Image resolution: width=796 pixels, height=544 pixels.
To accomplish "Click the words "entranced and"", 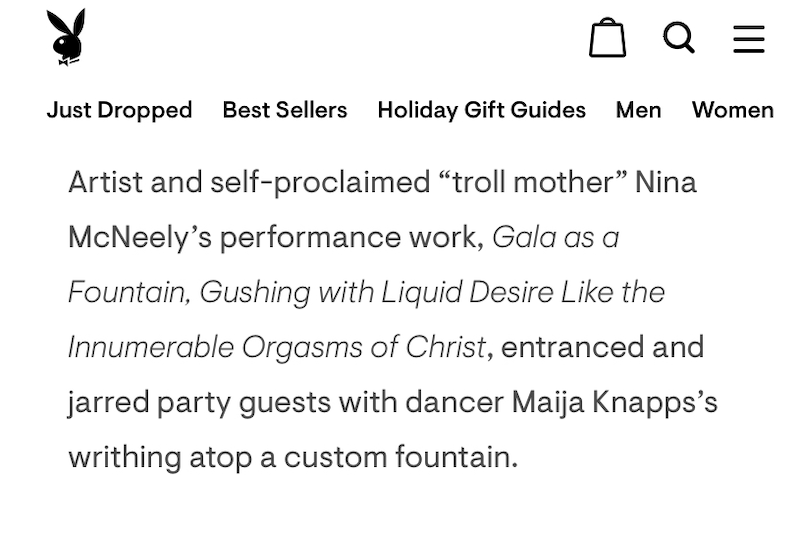I will (x=603, y=347).
